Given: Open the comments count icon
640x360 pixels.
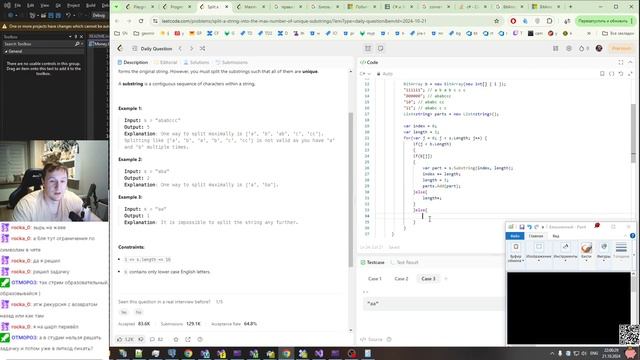Looking at the screenshot, I should click(x=156, y=340).
